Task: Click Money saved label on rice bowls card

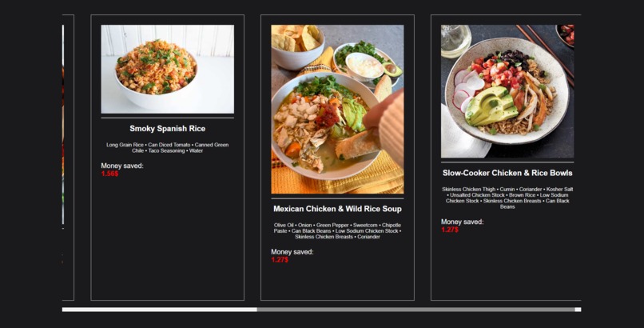Action: tap(462, 222)
